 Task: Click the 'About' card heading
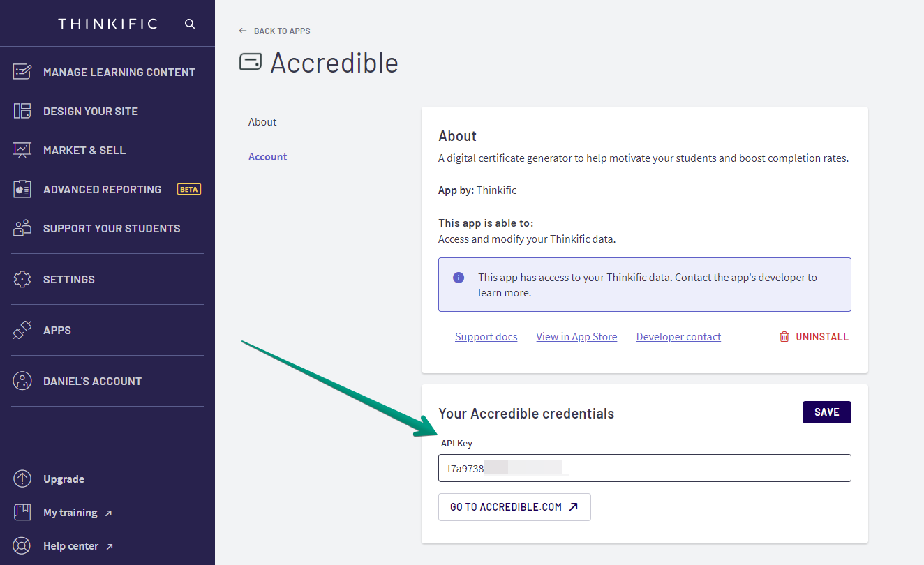point(458,136)
